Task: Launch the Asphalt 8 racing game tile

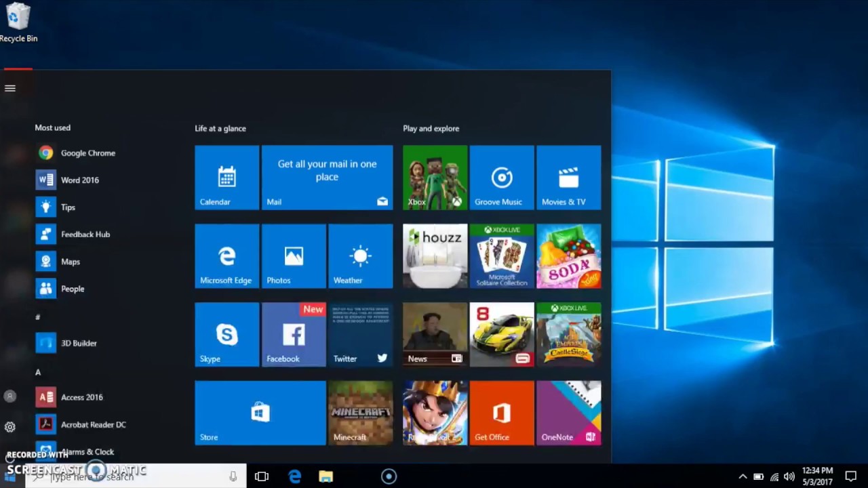Action: point(502,335)
